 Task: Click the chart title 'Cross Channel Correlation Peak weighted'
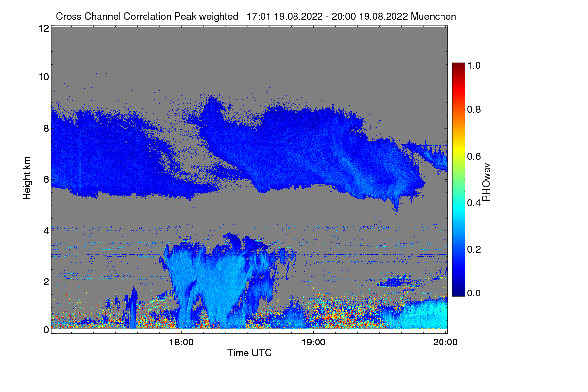pos(147,16)
